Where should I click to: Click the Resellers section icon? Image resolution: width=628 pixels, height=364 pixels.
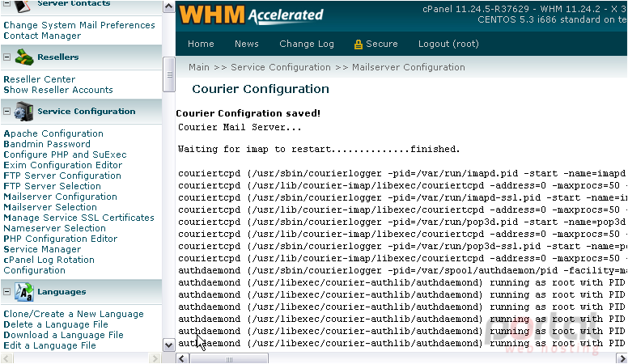coord(24,57)
